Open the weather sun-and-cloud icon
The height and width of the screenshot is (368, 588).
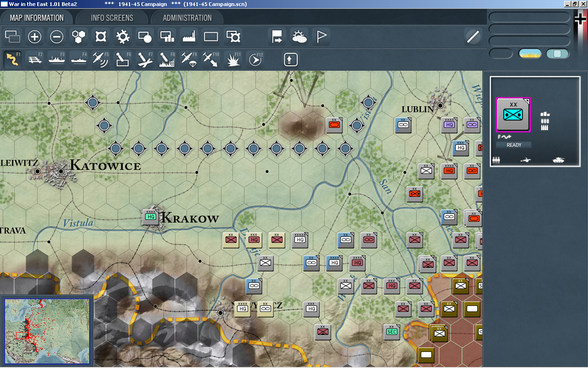[300, 36]
